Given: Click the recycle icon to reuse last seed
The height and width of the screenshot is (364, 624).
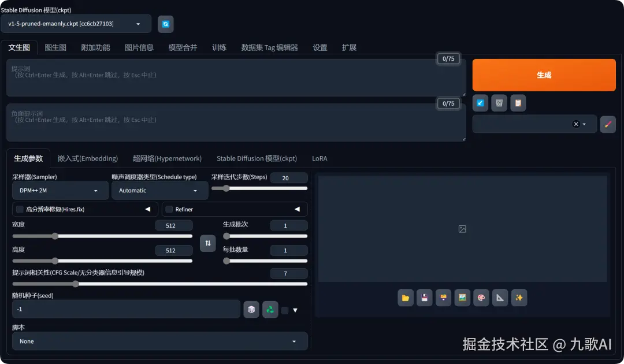Looking at the screenshot, I should point(269,309).
